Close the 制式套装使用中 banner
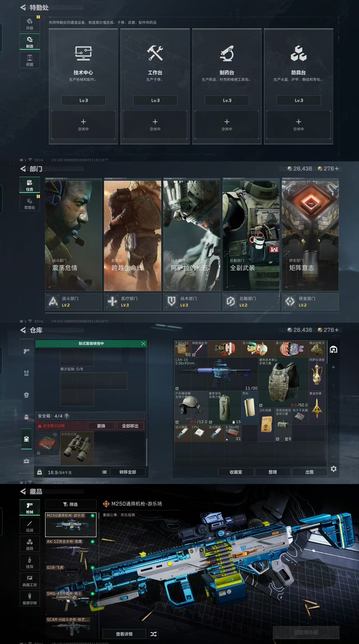359x644 pixels. (143, 344)
